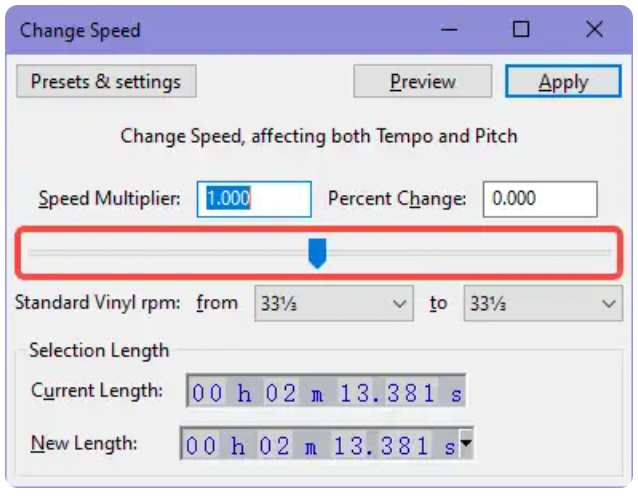Click the 'Selection Length' group label
638x496 pixels.
point(99,350)
